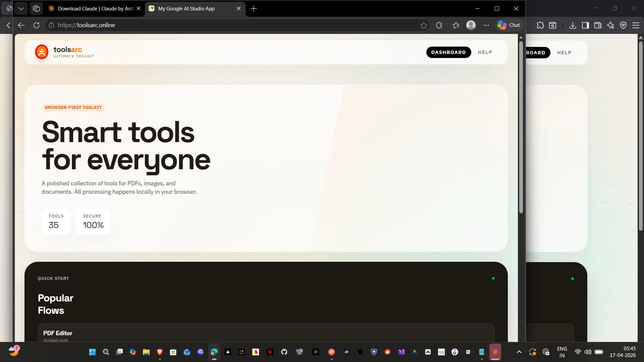644x362 pixels.
Task: Launch GitHub Desktop from the taskbar
Action: (284, 352)
